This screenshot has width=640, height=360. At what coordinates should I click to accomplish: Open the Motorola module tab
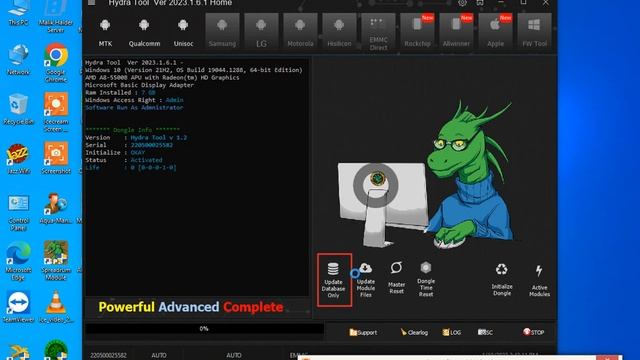[x=300, y=32]
